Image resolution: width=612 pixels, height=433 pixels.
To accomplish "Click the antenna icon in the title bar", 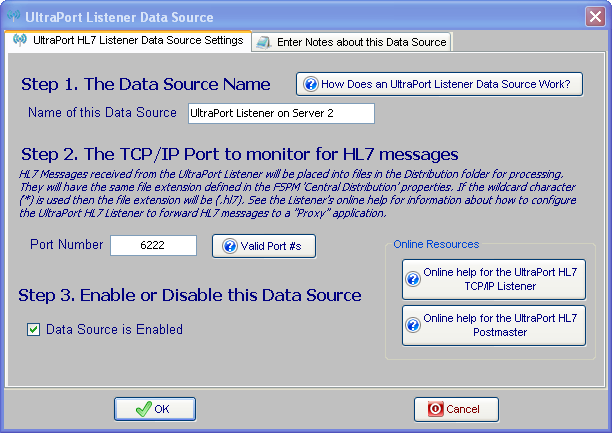I will [x=14, y=16].
